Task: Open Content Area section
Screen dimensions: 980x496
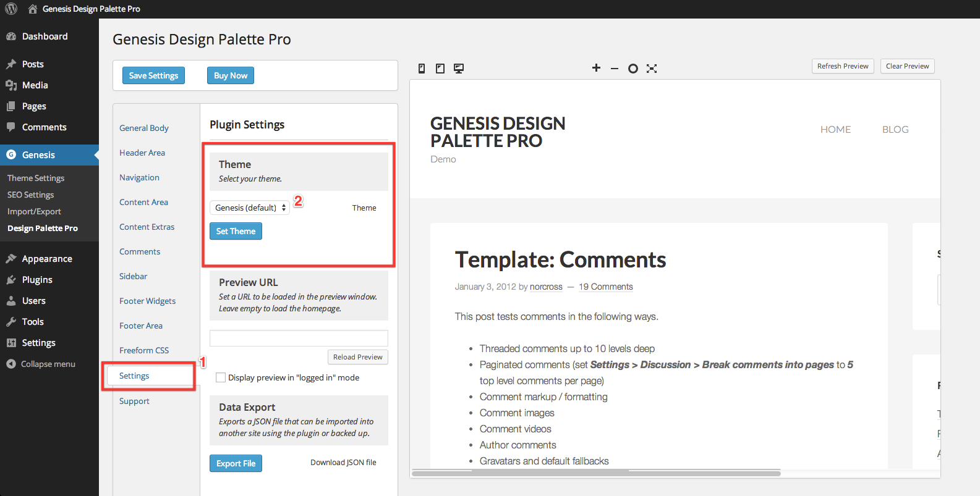Action: click(143, 202)
